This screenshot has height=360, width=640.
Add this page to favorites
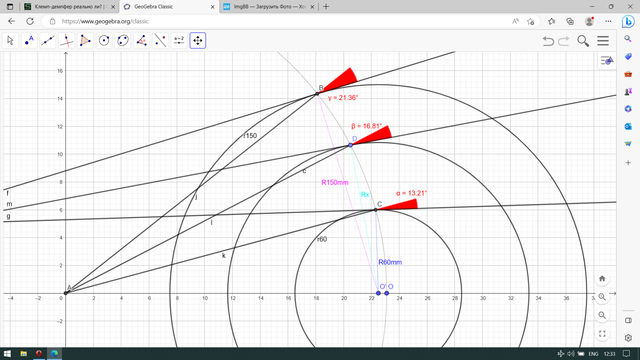[531, 21]
